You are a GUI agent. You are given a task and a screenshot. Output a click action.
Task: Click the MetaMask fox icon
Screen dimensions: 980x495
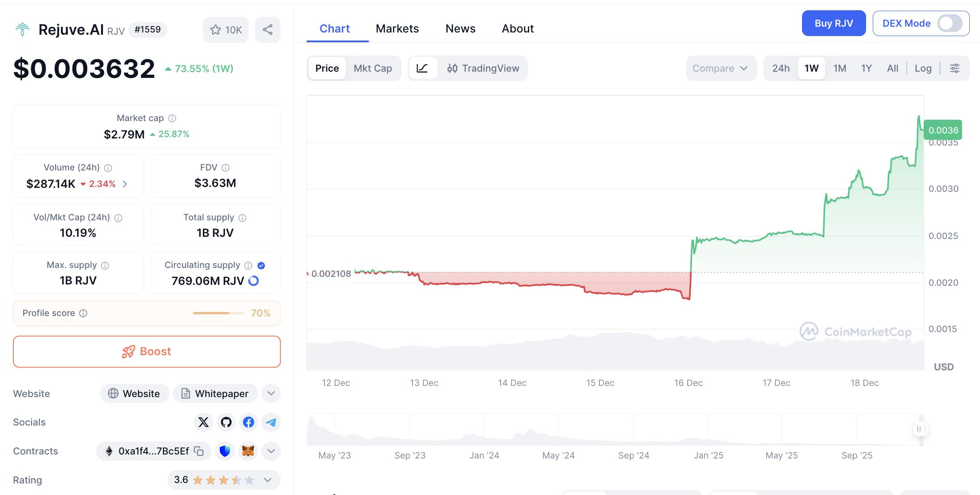pos(248,451)
